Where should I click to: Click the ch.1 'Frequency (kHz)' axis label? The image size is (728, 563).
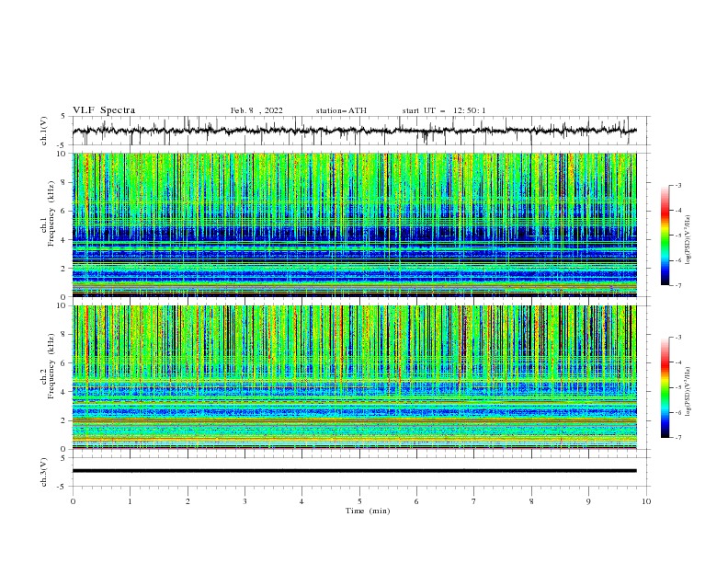(x=51, y=214)
